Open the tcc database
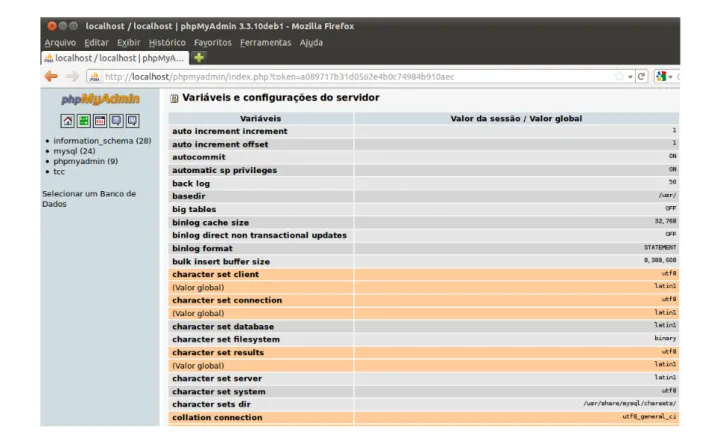This screenshot has height=442, width=721. point(59,172)
